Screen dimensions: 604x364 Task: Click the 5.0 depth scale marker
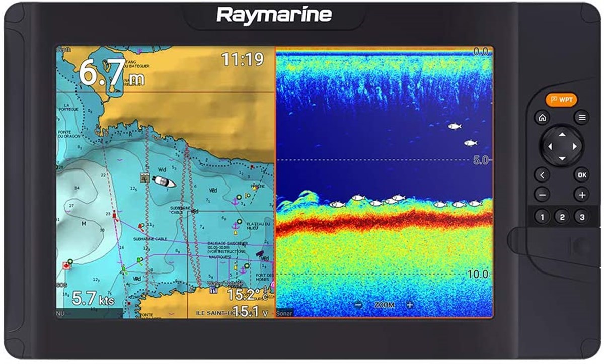pyautogui.click(x=481, y=161)
